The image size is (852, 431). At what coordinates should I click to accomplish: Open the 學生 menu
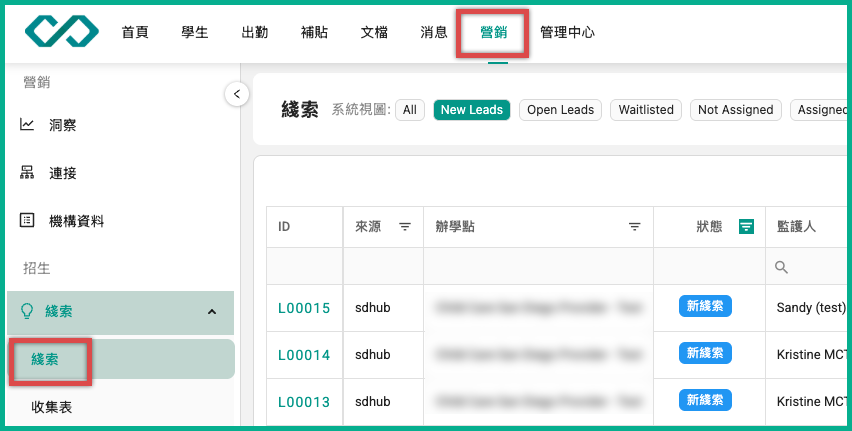pos(195,33)
